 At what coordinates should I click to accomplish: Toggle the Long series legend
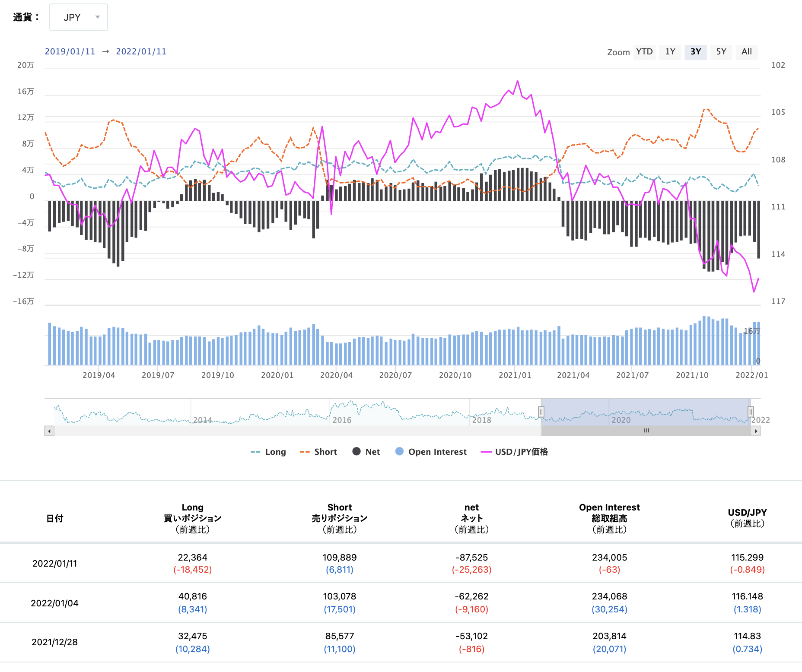(x=268, y=452)
